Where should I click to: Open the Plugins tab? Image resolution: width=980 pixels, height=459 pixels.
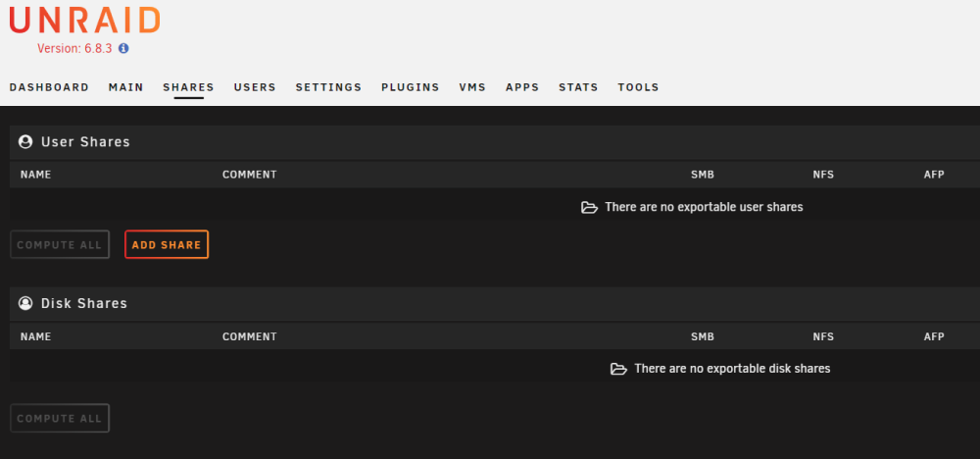click(411, 87)
